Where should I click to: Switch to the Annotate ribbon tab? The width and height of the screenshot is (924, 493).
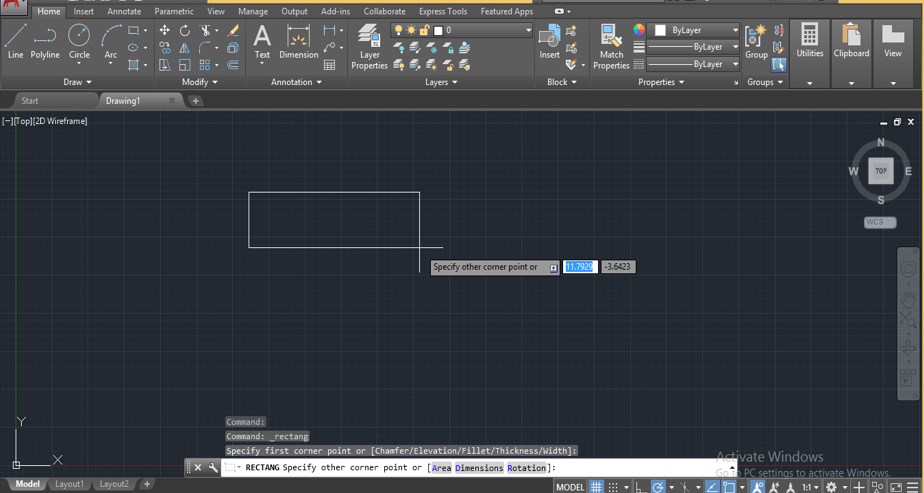coord(124,12)
